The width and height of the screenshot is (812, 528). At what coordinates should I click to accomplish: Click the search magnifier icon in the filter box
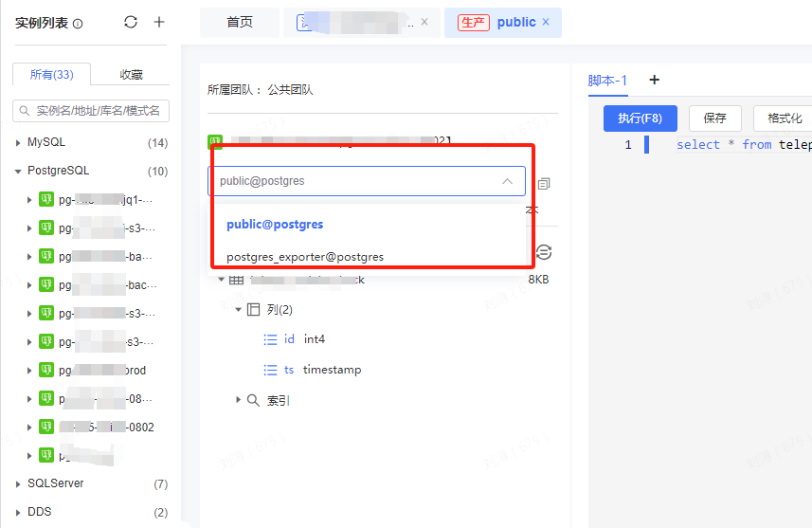tap(24, 110)
